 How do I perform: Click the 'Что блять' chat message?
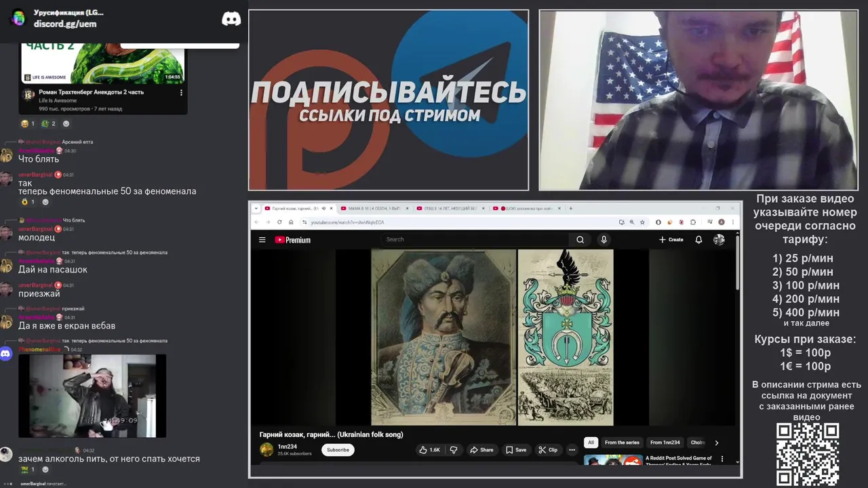click(x=39, y=159)
